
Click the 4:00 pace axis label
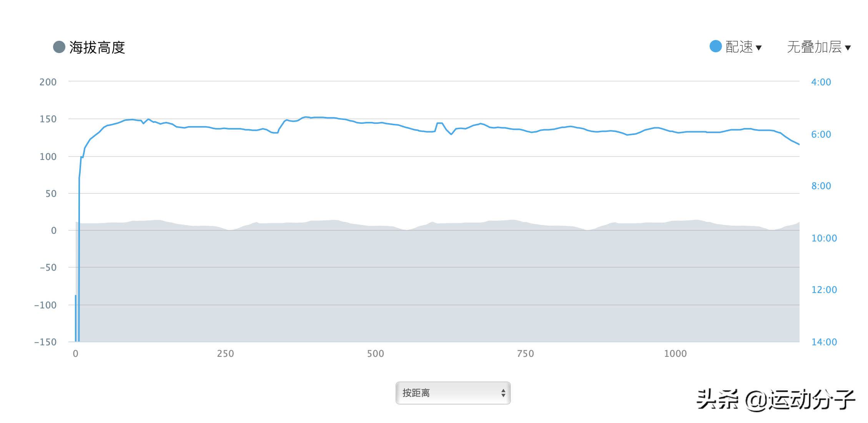(x=821, y=82)
